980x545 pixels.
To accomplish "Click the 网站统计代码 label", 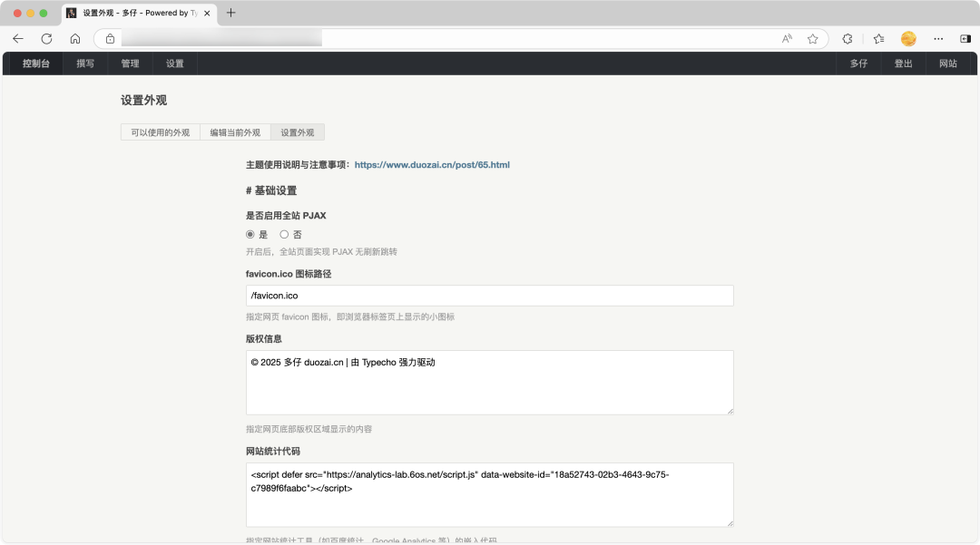I will pyautogui.click(x=272, y=452).
